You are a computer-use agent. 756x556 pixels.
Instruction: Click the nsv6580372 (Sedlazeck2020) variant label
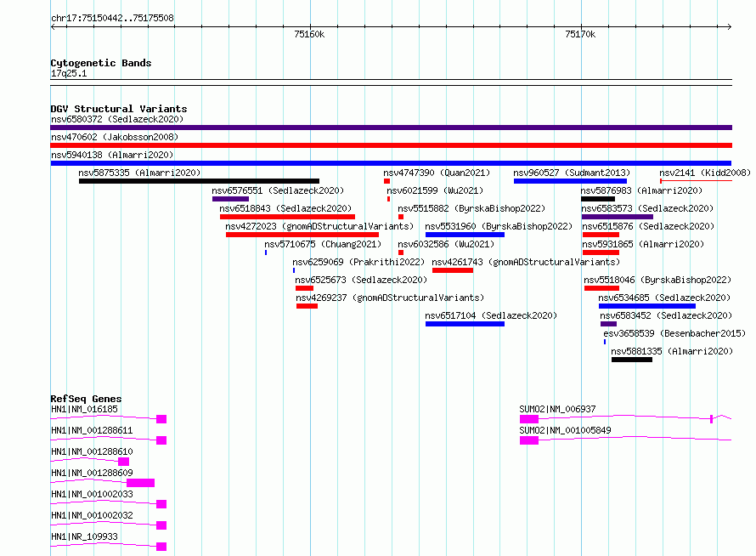(x=117, y=119)
